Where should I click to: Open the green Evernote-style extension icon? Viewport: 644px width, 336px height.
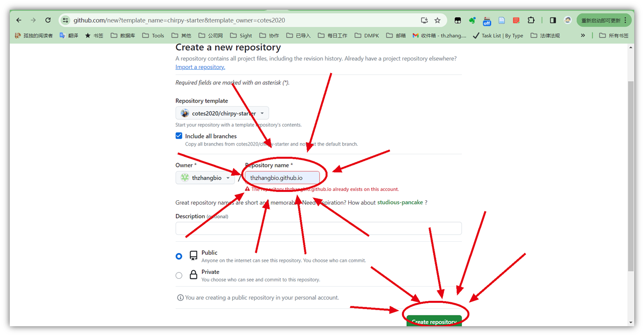click(472, 20)
